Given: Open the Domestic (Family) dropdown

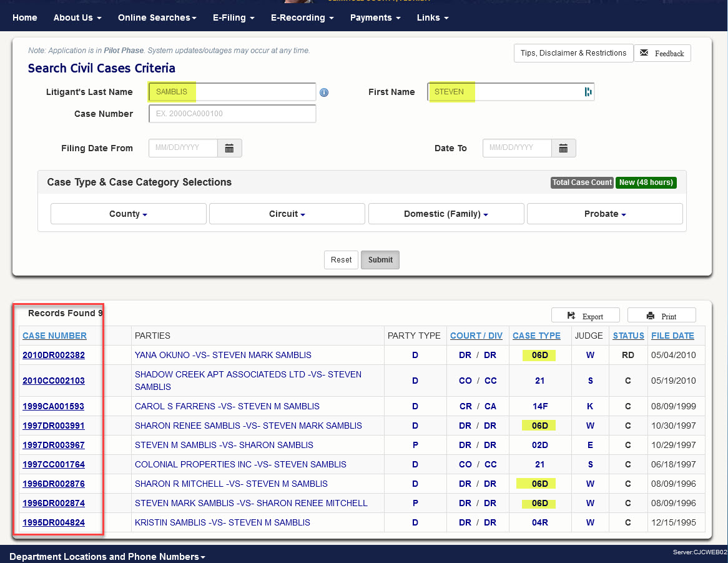Looking at the screenshot, I should (446, 214).
